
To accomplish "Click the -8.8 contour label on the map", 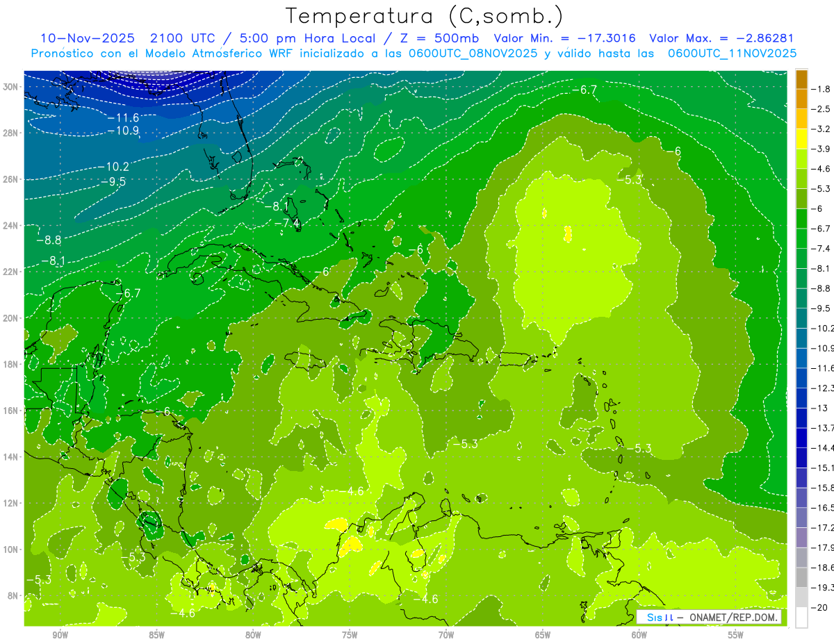I will pos(49,240).
